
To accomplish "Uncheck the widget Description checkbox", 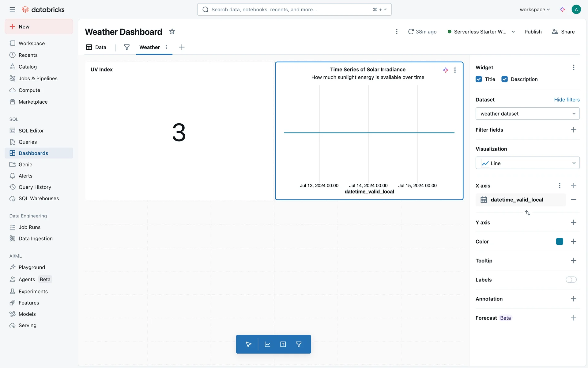I will 504,79.
